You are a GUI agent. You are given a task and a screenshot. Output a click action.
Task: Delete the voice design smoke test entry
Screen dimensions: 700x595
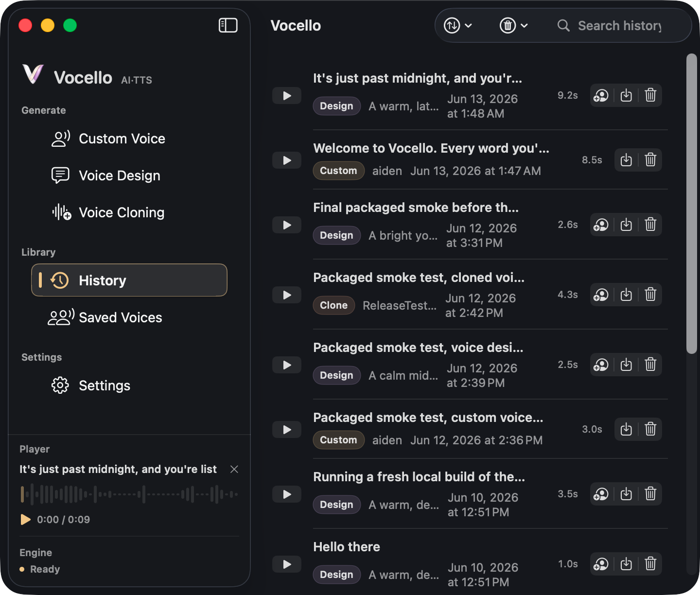pyautogui.click(x=650, y=365)
